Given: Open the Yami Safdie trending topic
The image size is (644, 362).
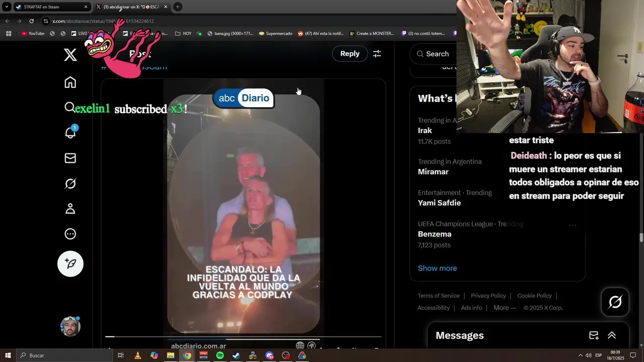Looking at the screenshot, I should [439, 203].
